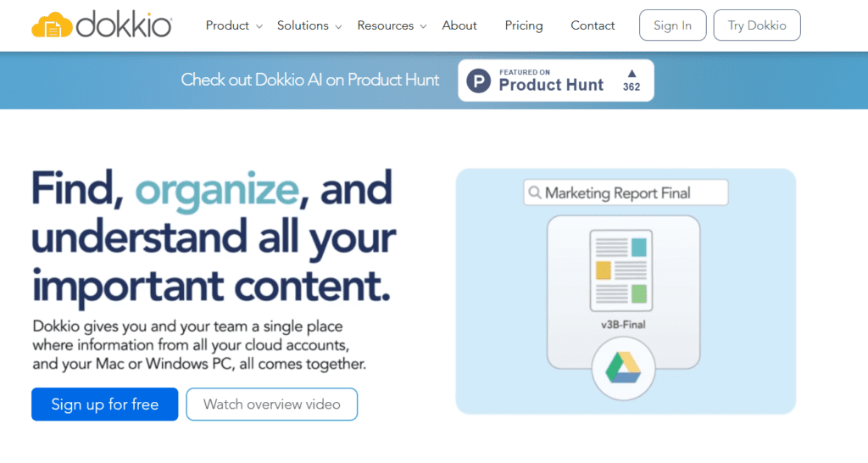Expand the Resources dropdown chevron
The height and width of the screenshot is (463, 868).
coord(423,27)
